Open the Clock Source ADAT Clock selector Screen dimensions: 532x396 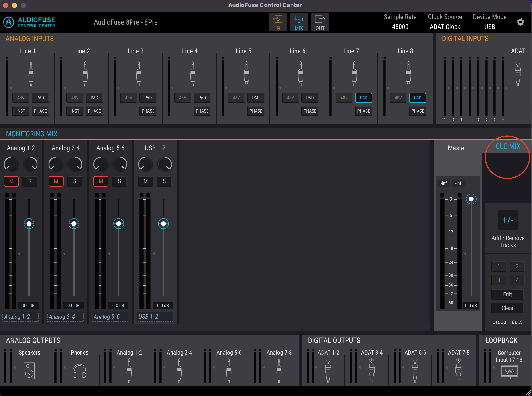pyautogui.click(x=445, y=27)
